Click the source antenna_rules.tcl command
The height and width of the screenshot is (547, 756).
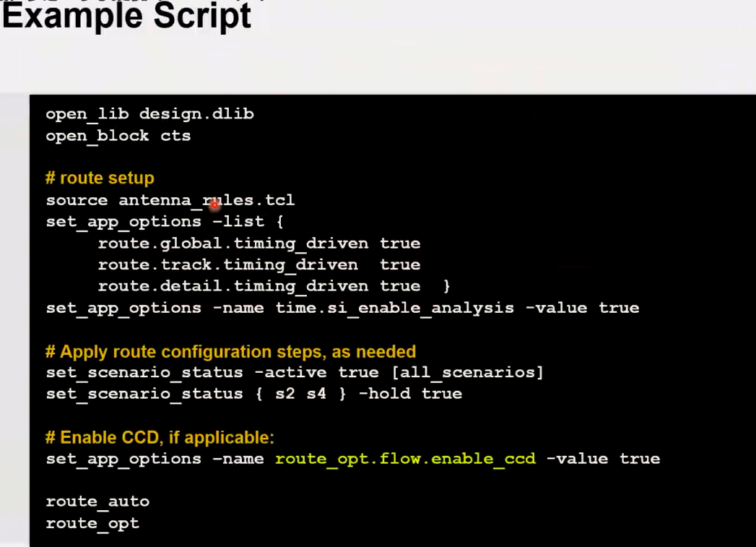pyautogui.click(x=170, y=200)
